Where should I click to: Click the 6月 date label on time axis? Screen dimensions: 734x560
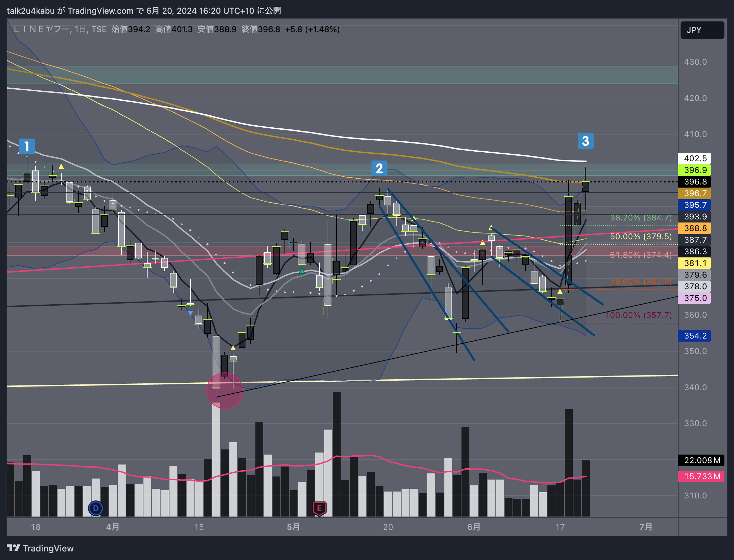474,527
